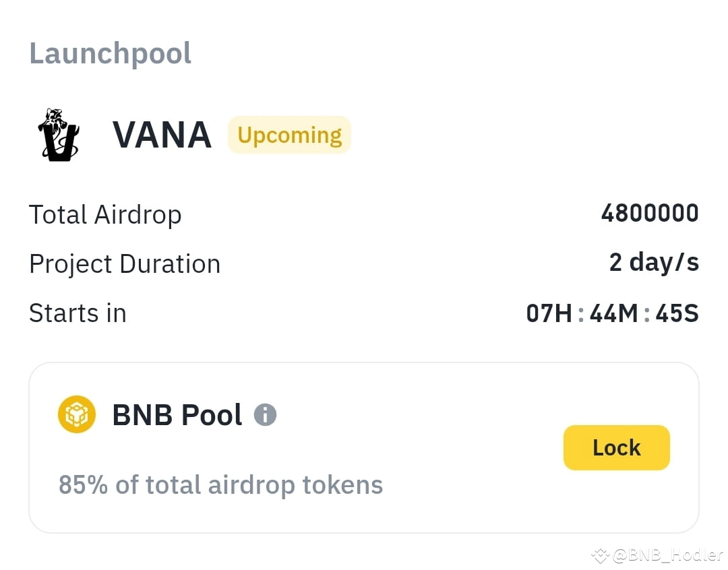Click the Upcoming status badge

pyautogui.click(x=289, y=135)
